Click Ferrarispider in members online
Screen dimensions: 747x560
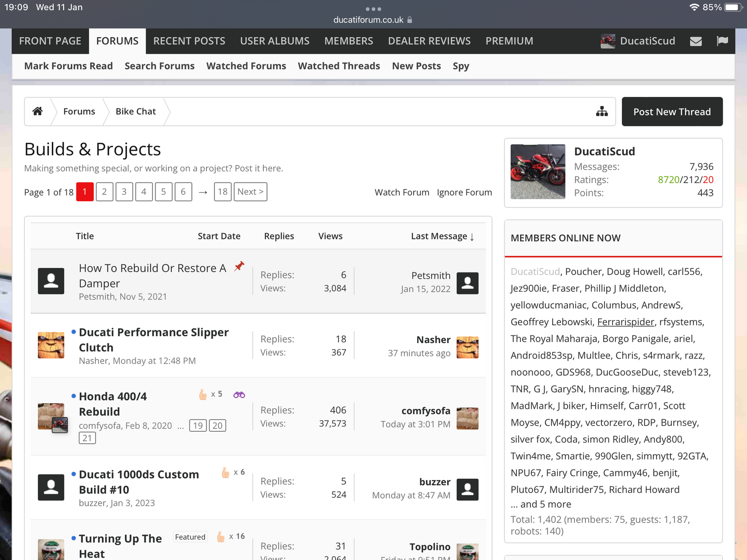626,322
